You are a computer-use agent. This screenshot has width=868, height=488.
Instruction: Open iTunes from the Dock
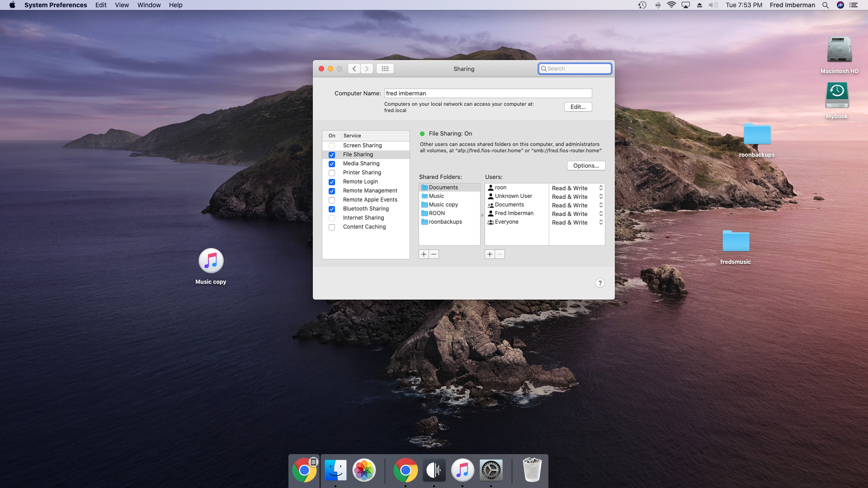tap(462, 470)
